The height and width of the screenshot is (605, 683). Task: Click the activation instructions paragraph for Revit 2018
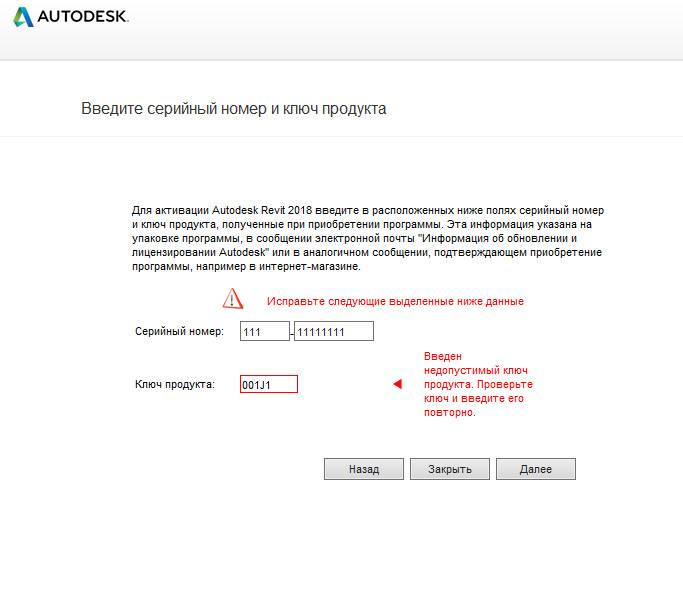tap(368, 238)
